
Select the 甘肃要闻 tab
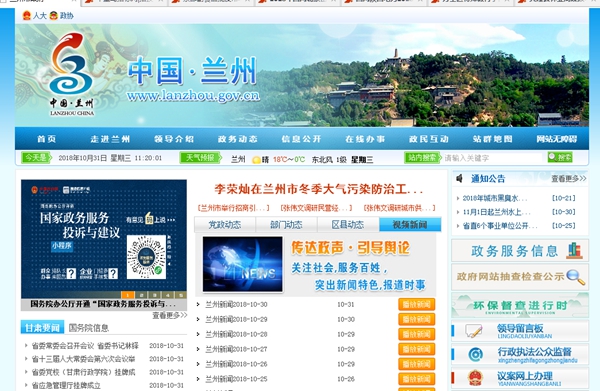coord(42,327)
